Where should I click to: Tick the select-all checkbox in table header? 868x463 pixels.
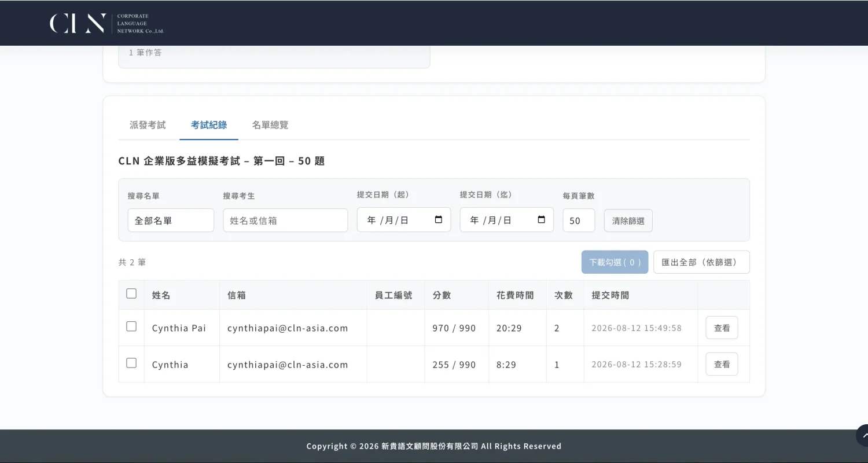point(131,293)
